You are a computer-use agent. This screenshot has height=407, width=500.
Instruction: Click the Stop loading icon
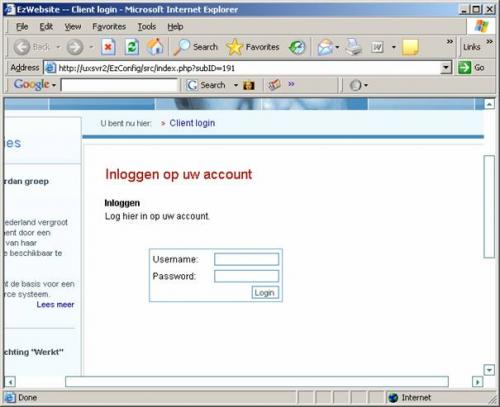[108, 47]
